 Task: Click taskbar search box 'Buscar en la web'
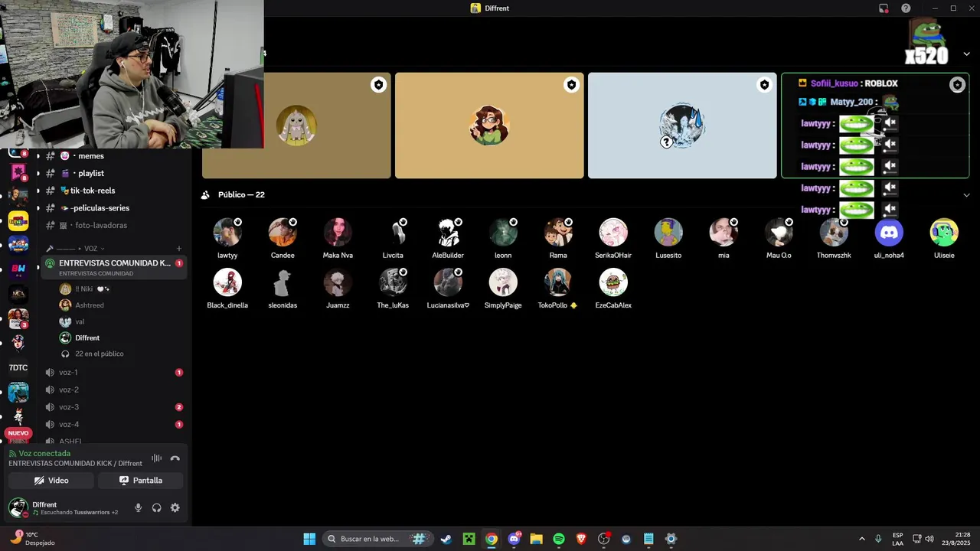pyautogui.click(x=377, y=539)
